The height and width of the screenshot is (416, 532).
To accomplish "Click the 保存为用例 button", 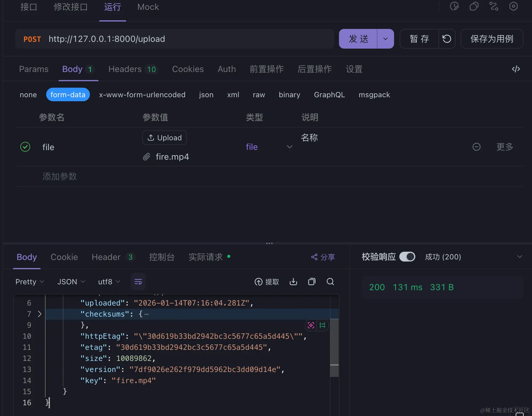I will click(492, 39).
